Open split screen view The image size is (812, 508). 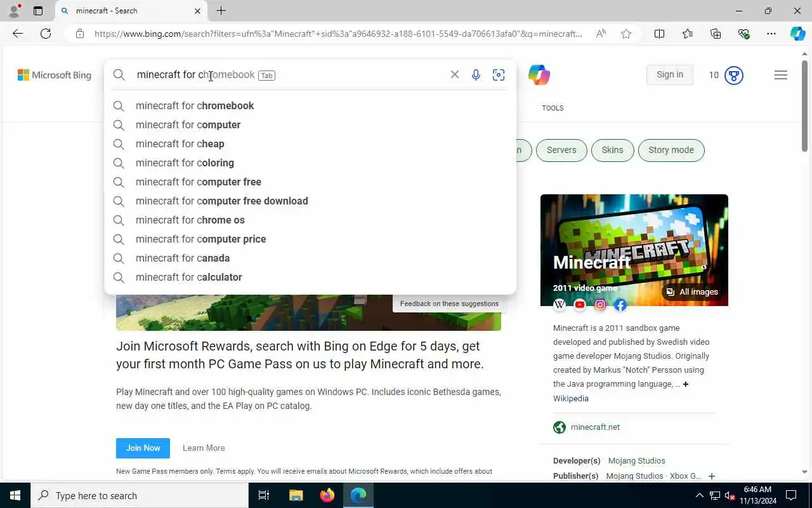click(660, 34)
